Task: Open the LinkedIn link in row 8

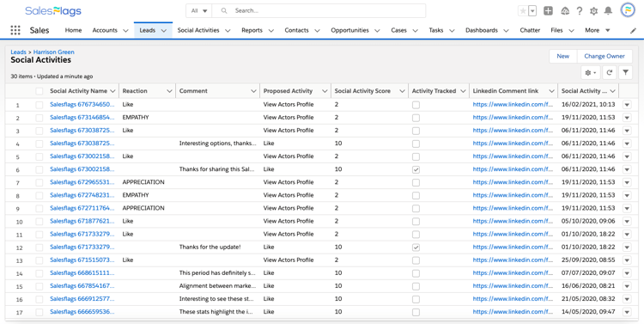Action: click(x=512, y=195)
